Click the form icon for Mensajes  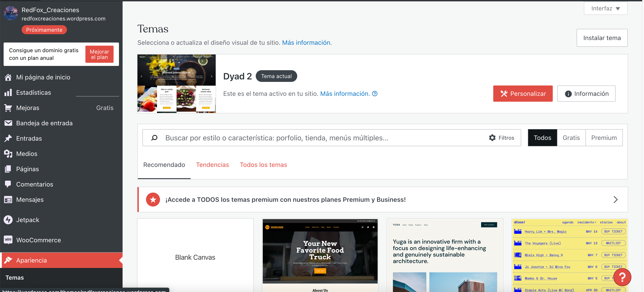tap(8, 200)
